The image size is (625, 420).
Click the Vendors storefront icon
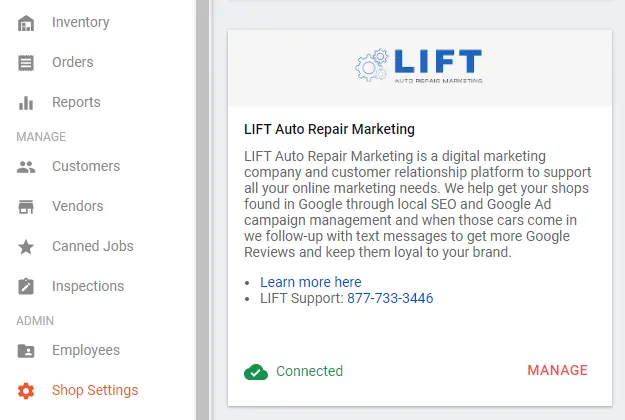coord(26,207)
